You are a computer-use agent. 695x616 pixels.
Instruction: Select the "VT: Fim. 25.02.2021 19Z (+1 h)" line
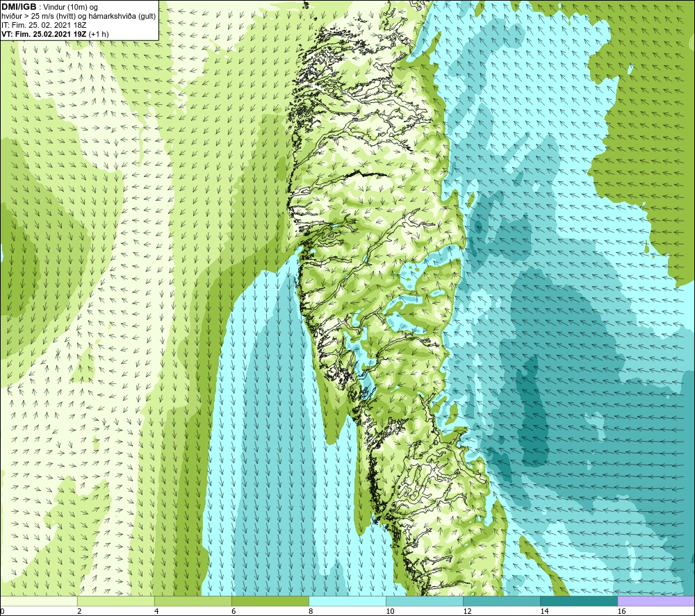pyautogui.click(x=55, y=34)
